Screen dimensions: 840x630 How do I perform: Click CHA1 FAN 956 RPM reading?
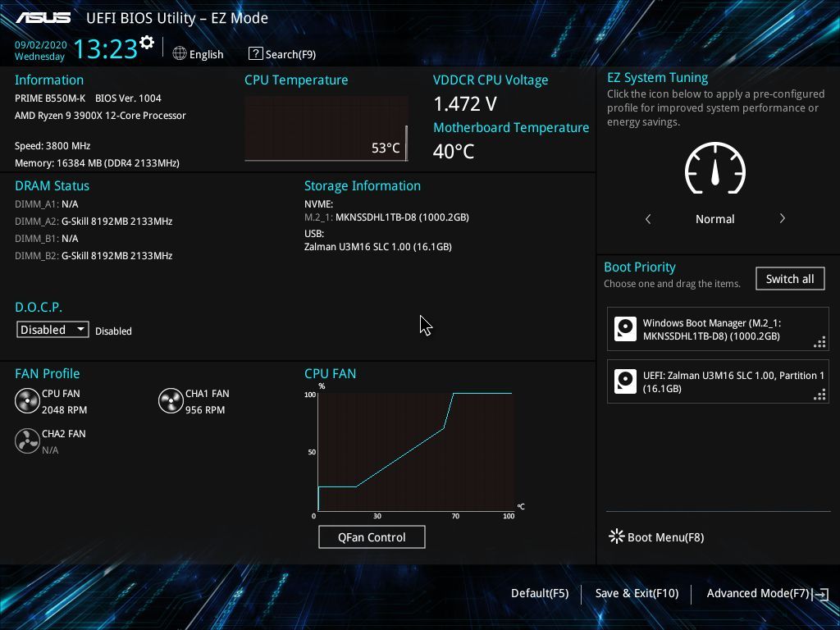[205, 410]
